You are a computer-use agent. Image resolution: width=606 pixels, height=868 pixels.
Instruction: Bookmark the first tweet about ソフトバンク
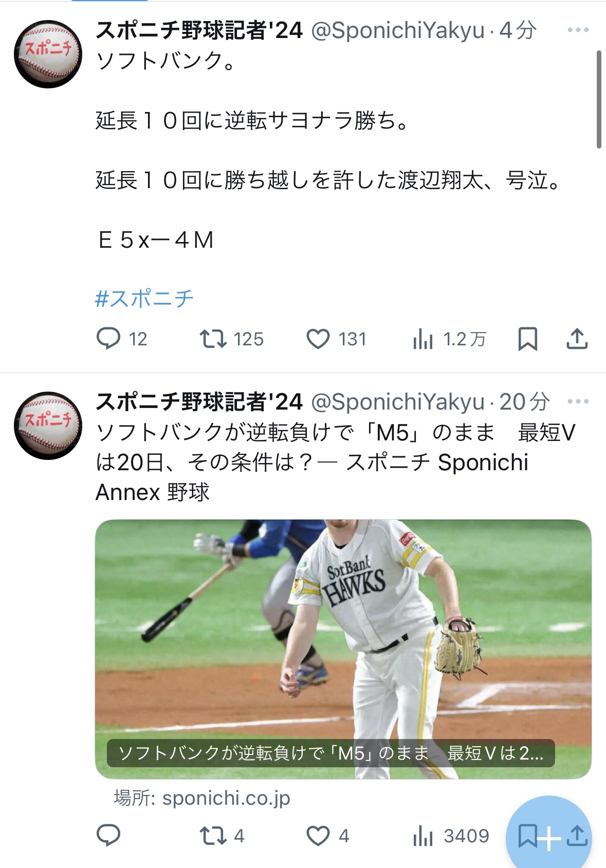click(527, 339)
